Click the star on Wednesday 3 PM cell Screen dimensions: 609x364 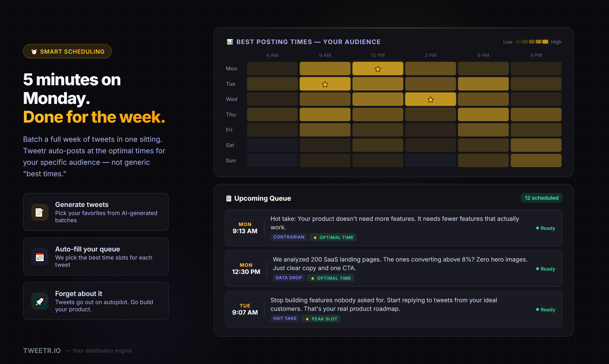(430, 100)
